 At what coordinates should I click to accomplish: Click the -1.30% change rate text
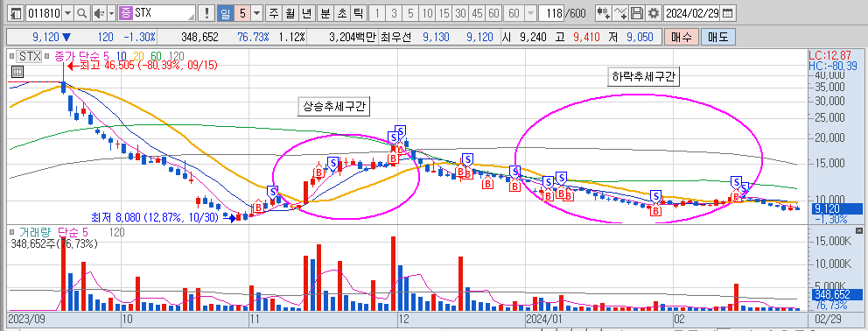tap(139, 38)
